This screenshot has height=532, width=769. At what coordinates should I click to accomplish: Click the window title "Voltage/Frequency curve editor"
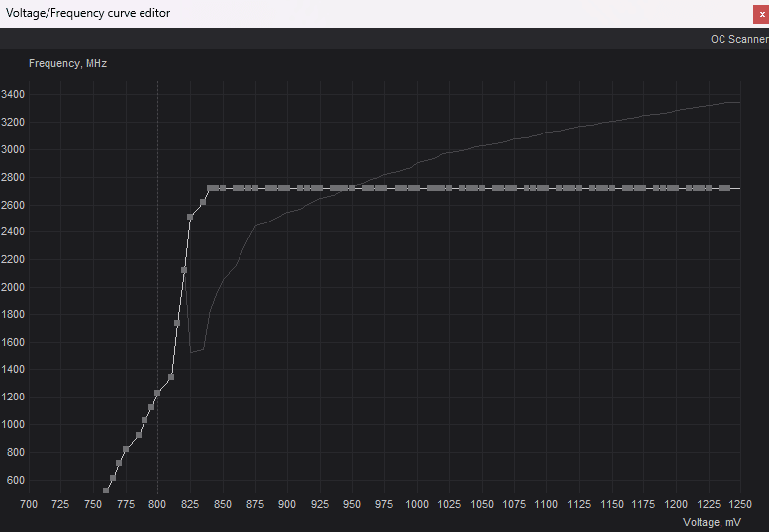pyautogui.click(x=88, y=13)
